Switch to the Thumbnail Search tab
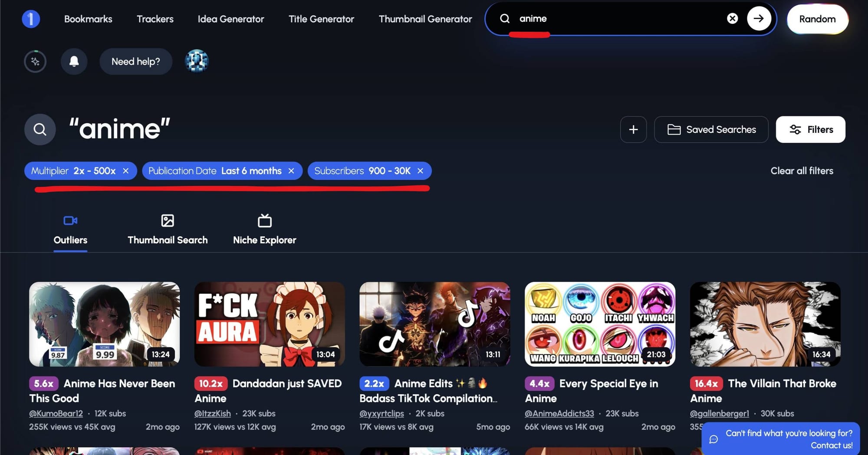The image size is (868, 455). [168, 230]
